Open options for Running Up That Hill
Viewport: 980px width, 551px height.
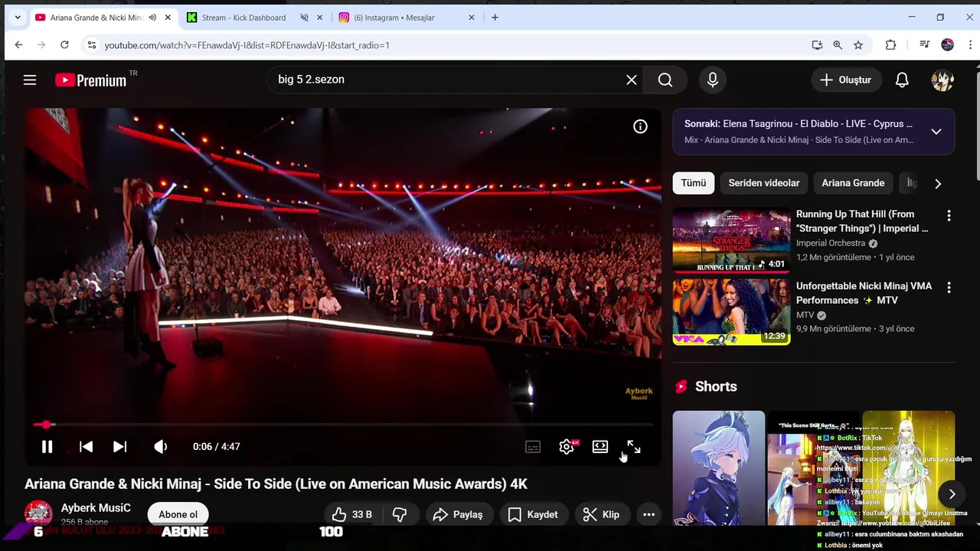(x=949, y=216)
